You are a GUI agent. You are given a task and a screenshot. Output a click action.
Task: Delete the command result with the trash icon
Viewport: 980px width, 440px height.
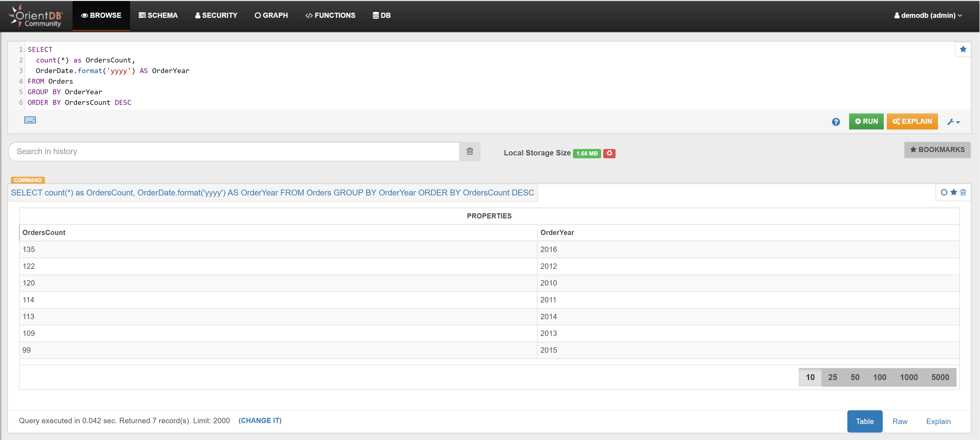click(963, 192)
